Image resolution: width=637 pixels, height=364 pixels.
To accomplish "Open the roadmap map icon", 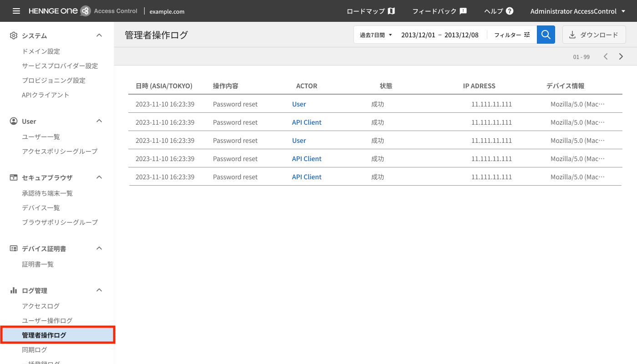I will 391,11.
